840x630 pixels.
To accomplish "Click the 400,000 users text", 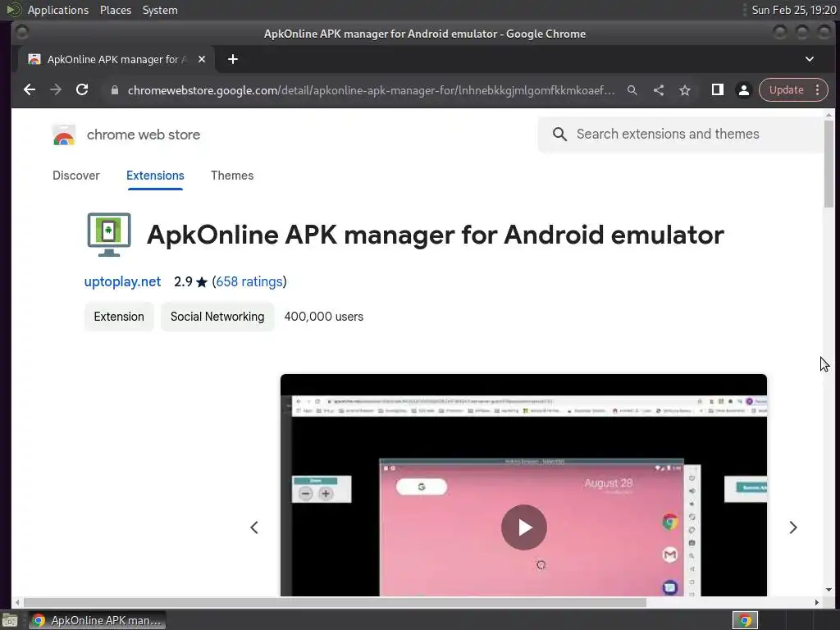I will click(323, 317).
